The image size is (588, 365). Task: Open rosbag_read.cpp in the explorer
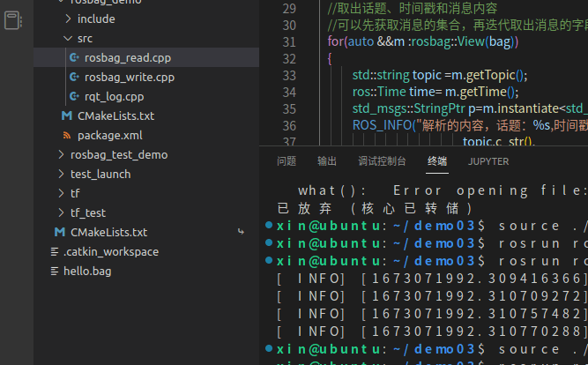click(x=146, y=57)
